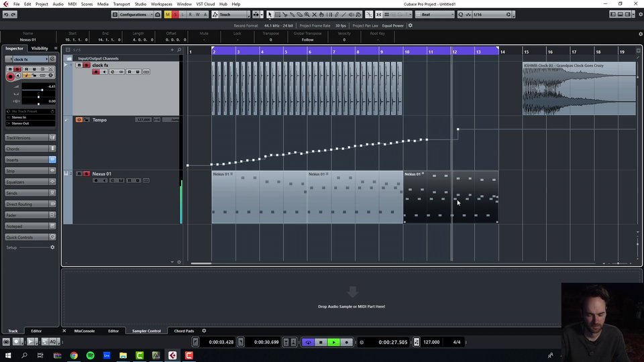Click the Redo arrow icon

coord(13,14)
